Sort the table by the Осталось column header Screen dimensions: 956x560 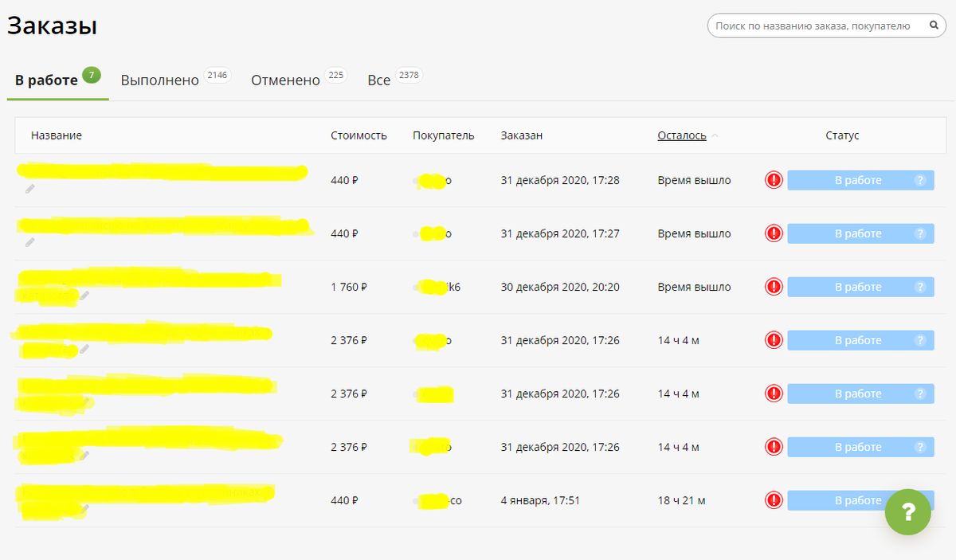(682, 135)
